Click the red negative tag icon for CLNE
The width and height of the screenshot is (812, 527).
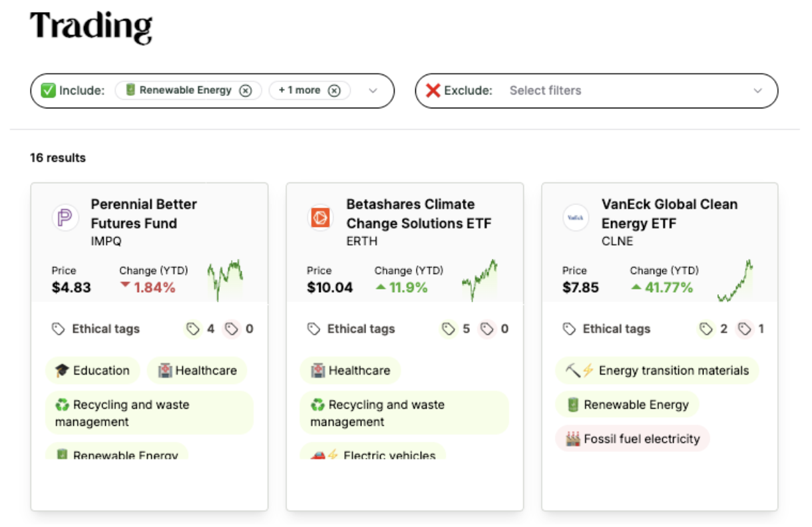744,329
